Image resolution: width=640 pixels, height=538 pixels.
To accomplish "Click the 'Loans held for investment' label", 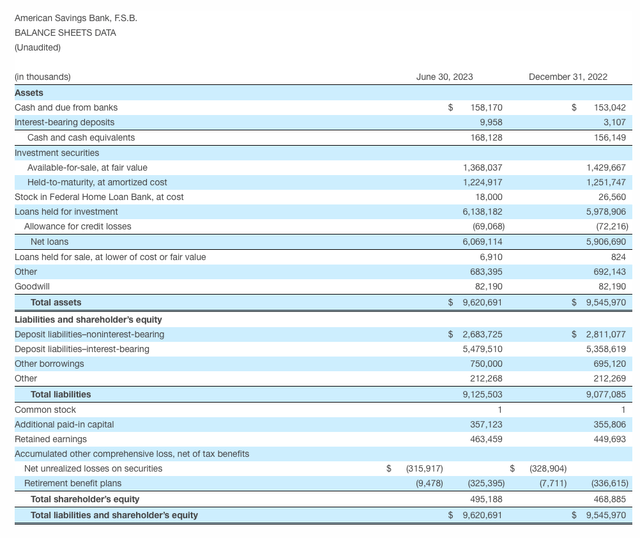I will tap(66, 211).
